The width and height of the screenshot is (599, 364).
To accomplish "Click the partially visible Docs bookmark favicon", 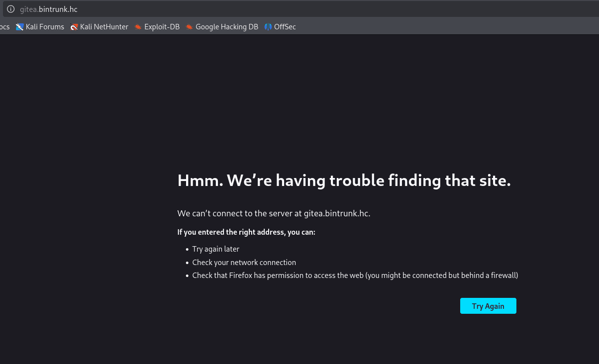I will point(4,27).
